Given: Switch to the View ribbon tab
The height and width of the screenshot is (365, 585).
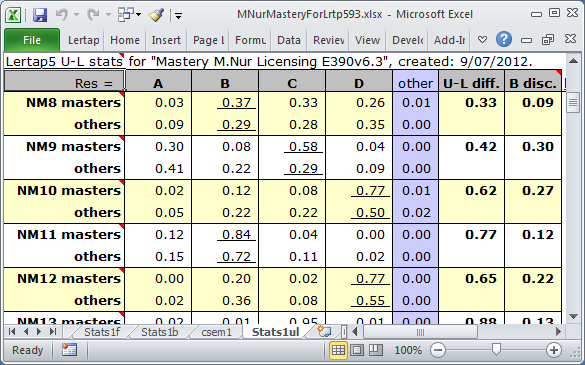Looking at the screenshot, I should tap(367, 40).
